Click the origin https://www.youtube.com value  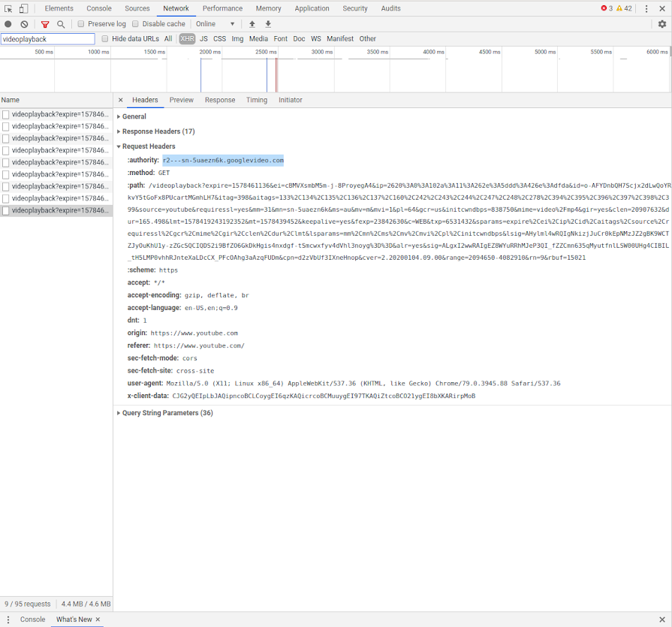pyautogui.click(x=194, y=333)
